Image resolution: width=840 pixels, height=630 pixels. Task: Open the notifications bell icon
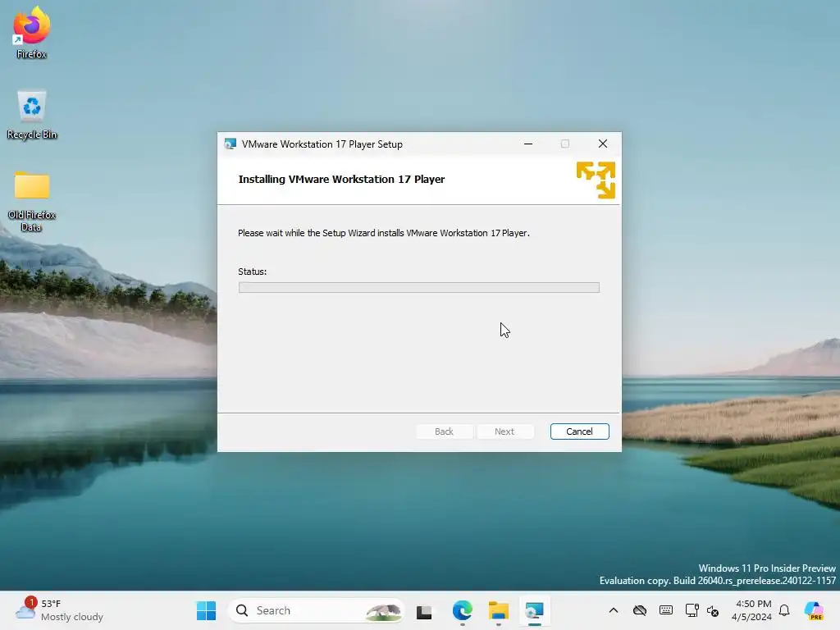[784, 610]
